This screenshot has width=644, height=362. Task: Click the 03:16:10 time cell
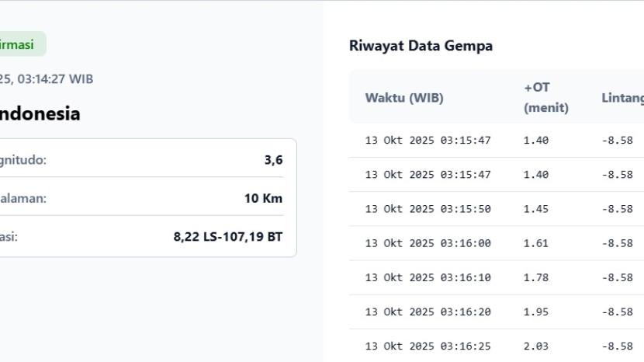[x=428, y=277]
